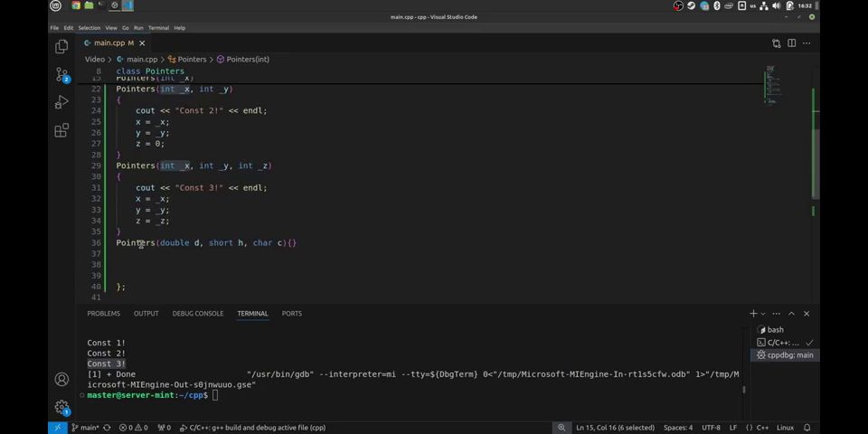This screenshot has height=434, width=868.
Task: Select the C/C++ task terminal instance
Action: pos(785,343)
